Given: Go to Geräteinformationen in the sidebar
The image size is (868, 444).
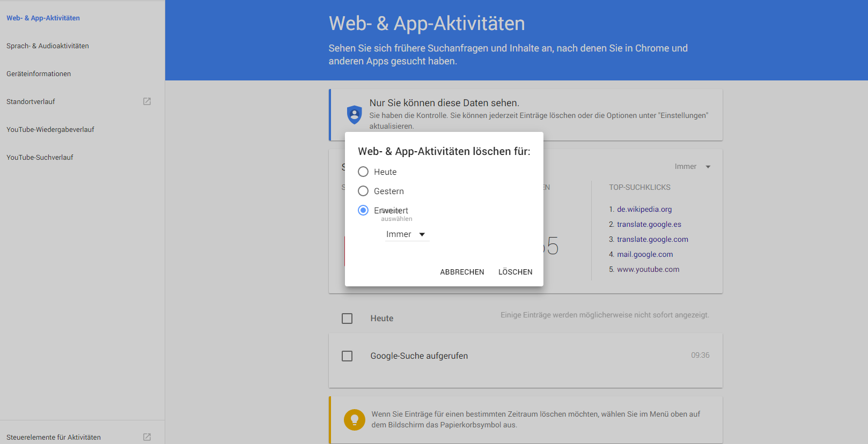Looking at the screenshot, I should click(39, 74).
